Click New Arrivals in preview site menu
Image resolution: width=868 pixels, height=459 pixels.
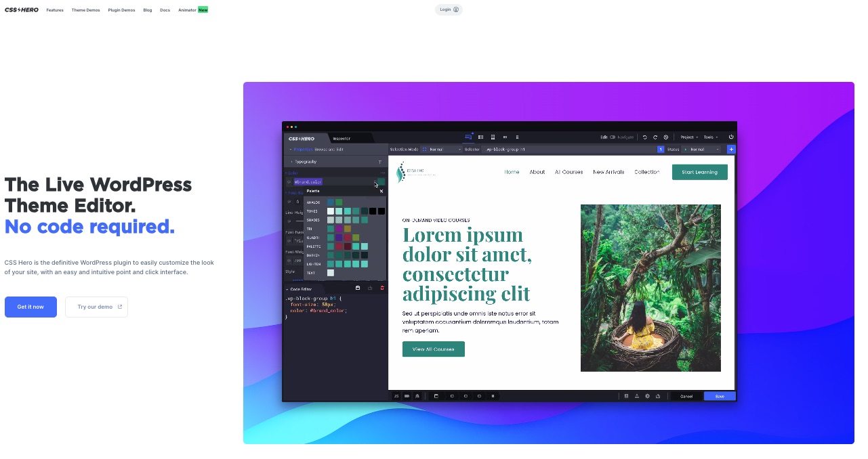[x=608, y=172]
